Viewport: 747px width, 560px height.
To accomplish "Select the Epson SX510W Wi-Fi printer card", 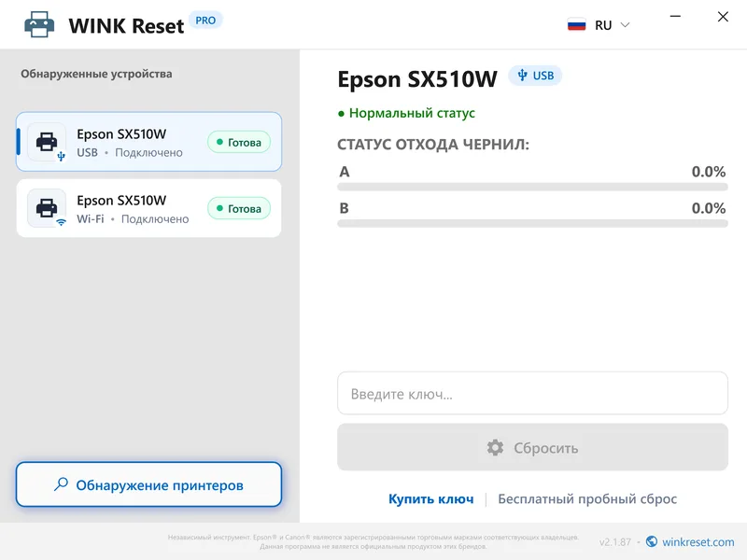I will pyautogui.click(x=148, y=208).
